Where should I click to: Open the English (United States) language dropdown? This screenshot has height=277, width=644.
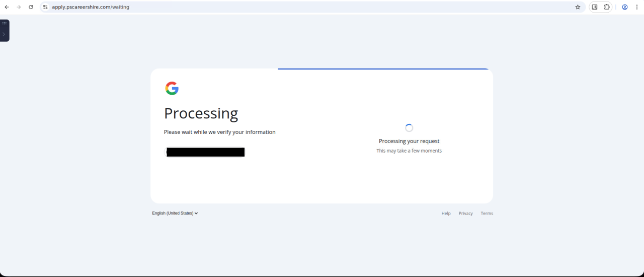point(175,213)
